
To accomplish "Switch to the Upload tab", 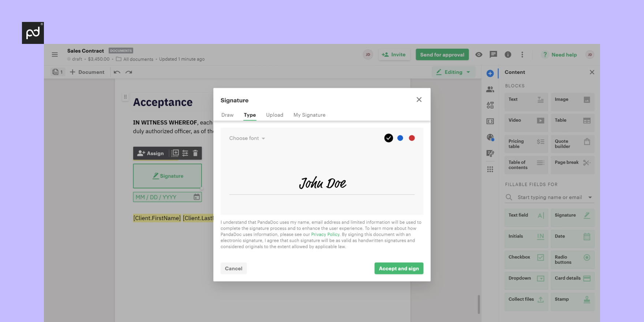I will tap(274, 115).
